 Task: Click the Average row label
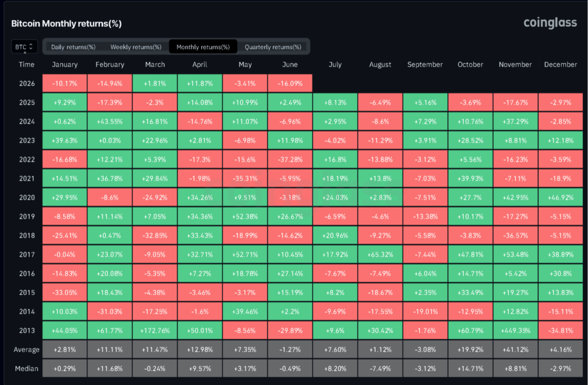[26, 349]
